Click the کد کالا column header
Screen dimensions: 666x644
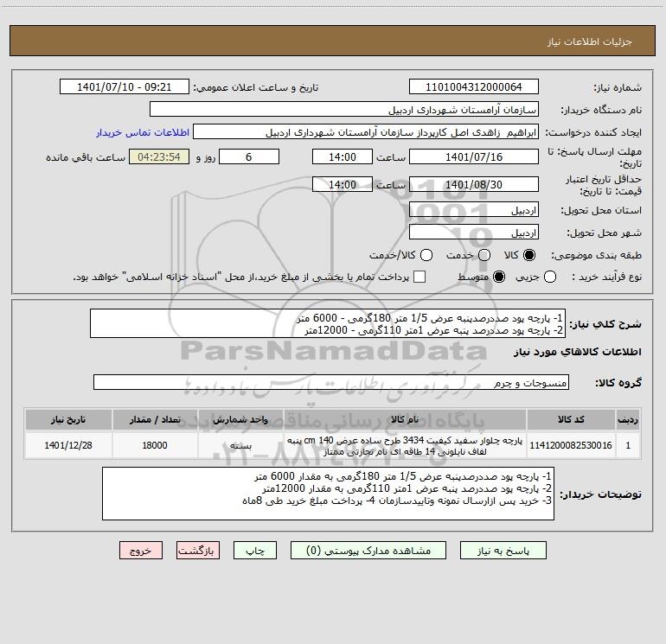[571, 419]
